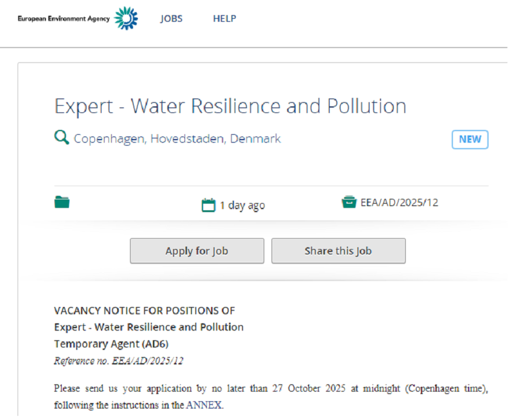The height and width of the screenshot is (420, 514).
Task: Click the '1 day ago' posted text
Action: click(242, 205)
